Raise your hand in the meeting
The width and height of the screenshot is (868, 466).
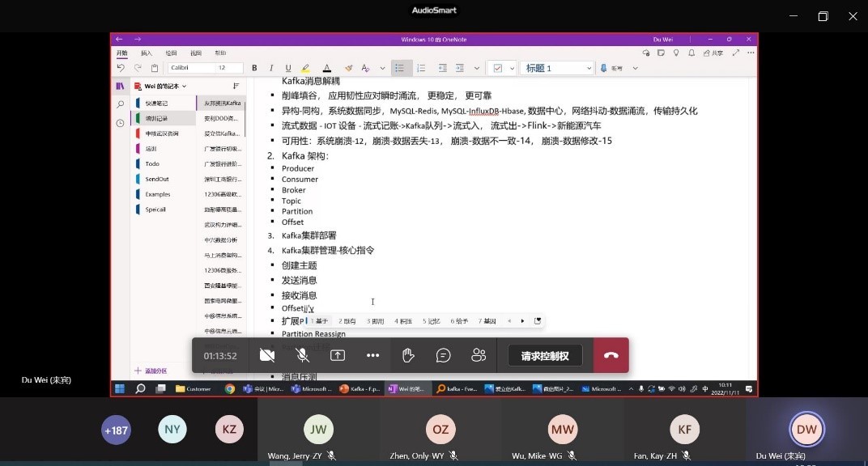409,355
